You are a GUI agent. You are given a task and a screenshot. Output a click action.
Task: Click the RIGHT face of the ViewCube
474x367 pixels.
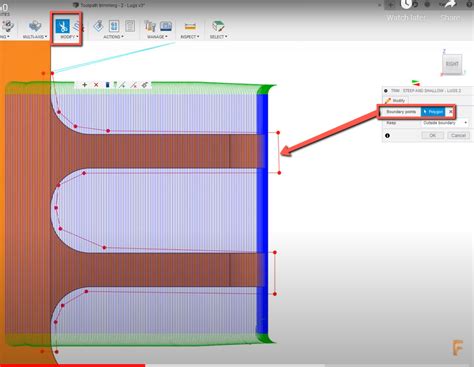452,64
